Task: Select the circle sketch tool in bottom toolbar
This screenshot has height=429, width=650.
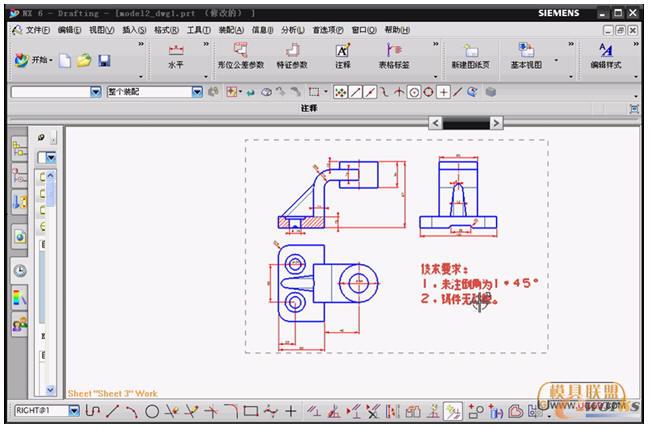Action: click(152, 411)
